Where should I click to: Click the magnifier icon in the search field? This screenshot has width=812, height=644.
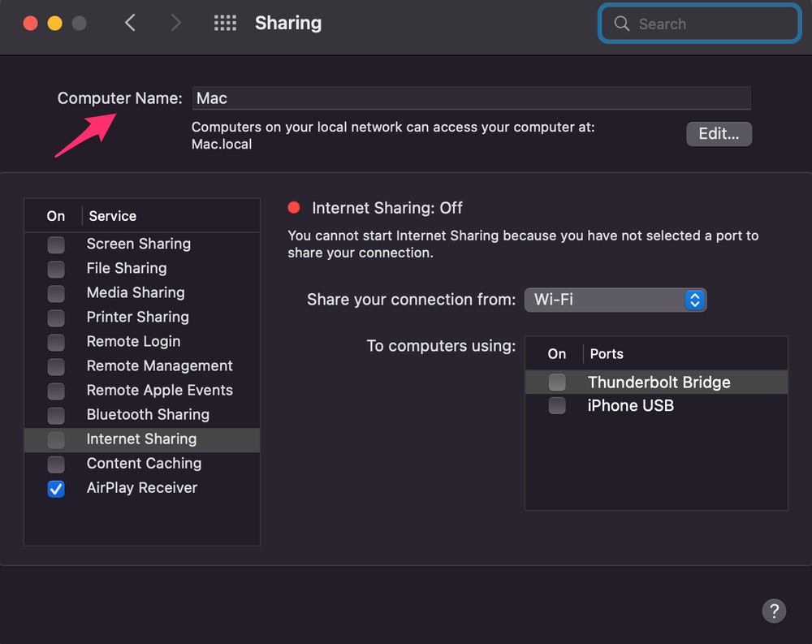(621, 24)
